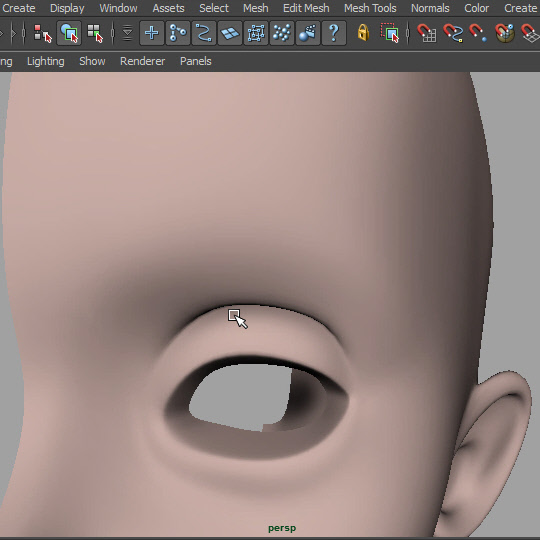Open the Renderer panel menu
The image size is (540, 540).
pyautogui.click(x=143, y=61)
